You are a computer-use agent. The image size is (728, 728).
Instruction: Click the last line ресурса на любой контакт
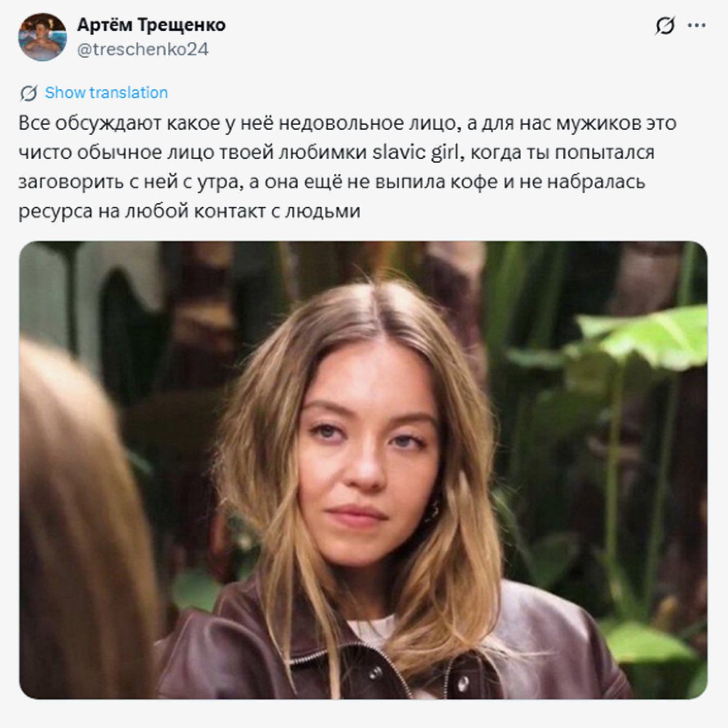[x=189, y=212]
